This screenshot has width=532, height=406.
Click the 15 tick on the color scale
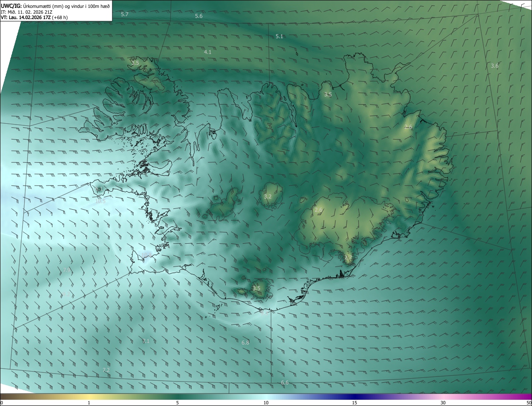[x=355, y=403]
